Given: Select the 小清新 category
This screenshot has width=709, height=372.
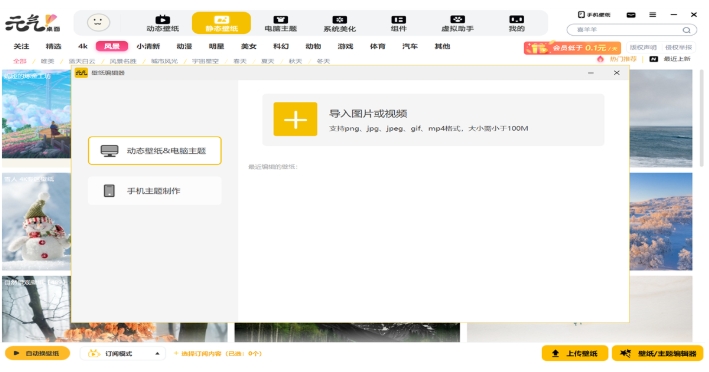Looking at the screenshot, I should 148,46.
